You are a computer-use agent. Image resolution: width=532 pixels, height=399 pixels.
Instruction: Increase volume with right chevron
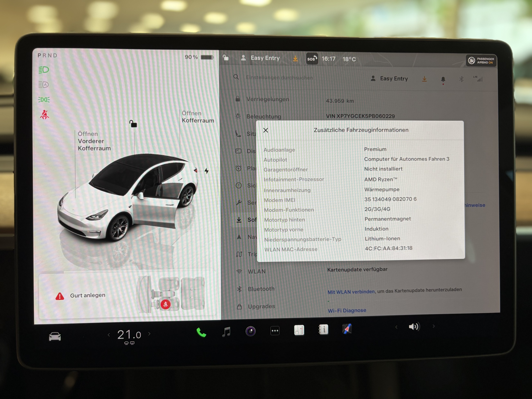tap(434, 326)
